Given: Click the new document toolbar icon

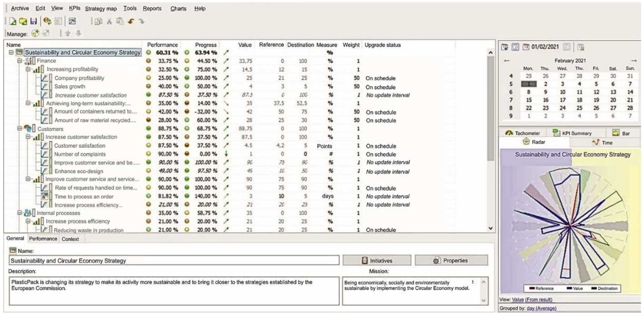Looking at the screenshot, I should click(13, 21).
